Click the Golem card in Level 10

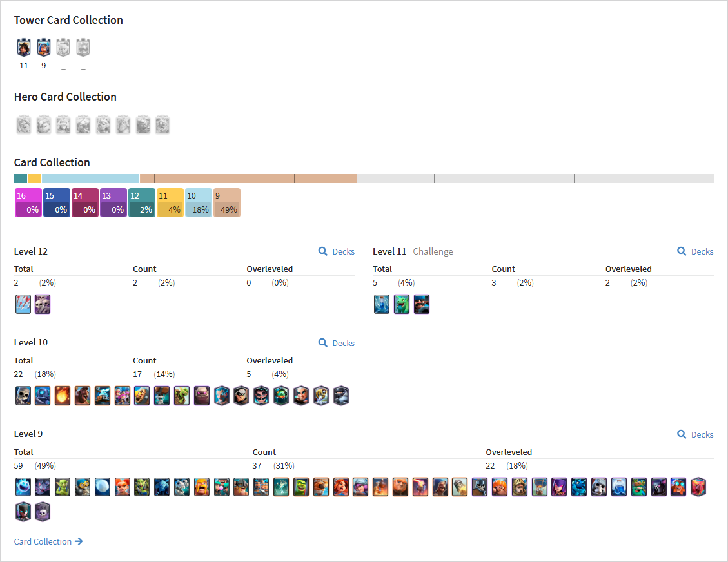[x=202, y=396]
